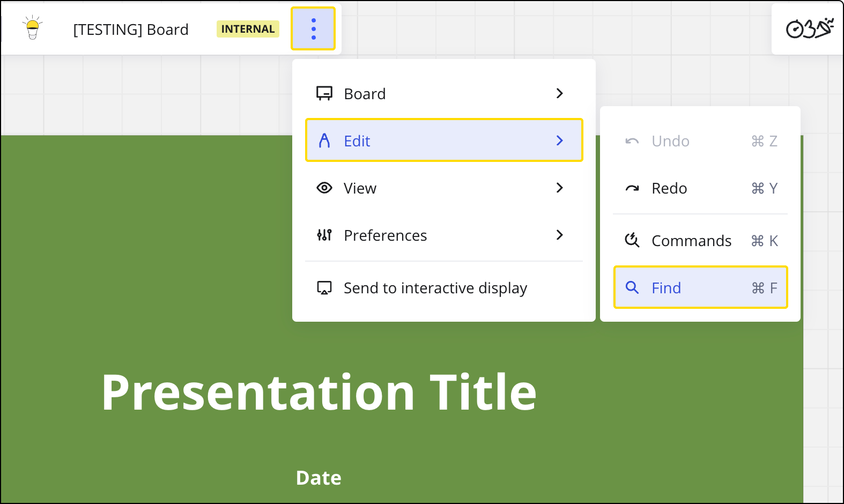Click the Redo arrow icon
This screenshot has height=504, width=844.
[x=632, y=188]
